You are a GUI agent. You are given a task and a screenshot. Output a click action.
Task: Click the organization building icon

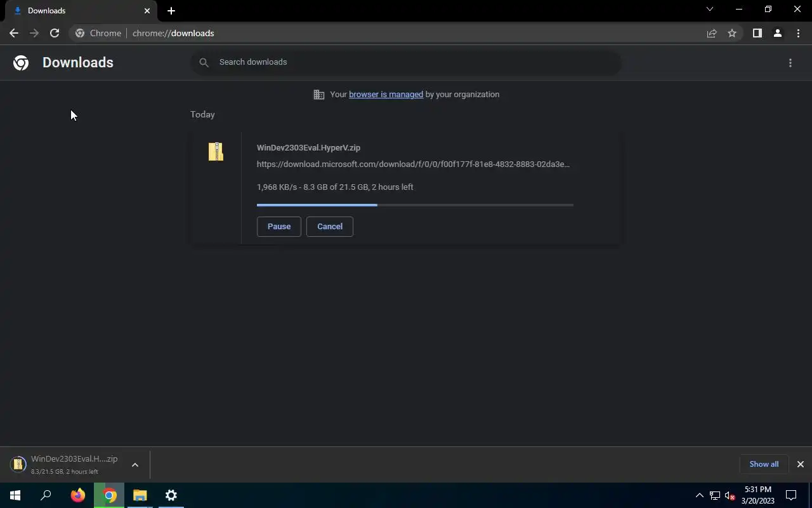coord(319,95)
